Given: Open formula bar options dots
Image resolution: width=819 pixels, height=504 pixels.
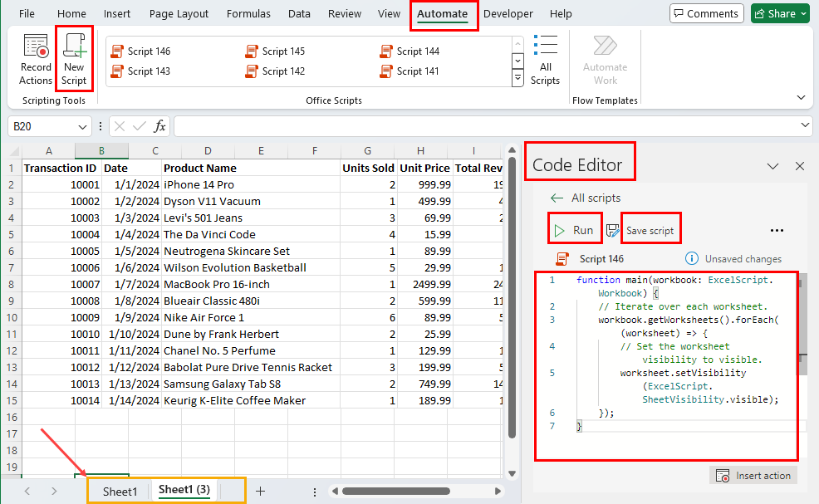Looking at the screenshot, I should 101,126.
